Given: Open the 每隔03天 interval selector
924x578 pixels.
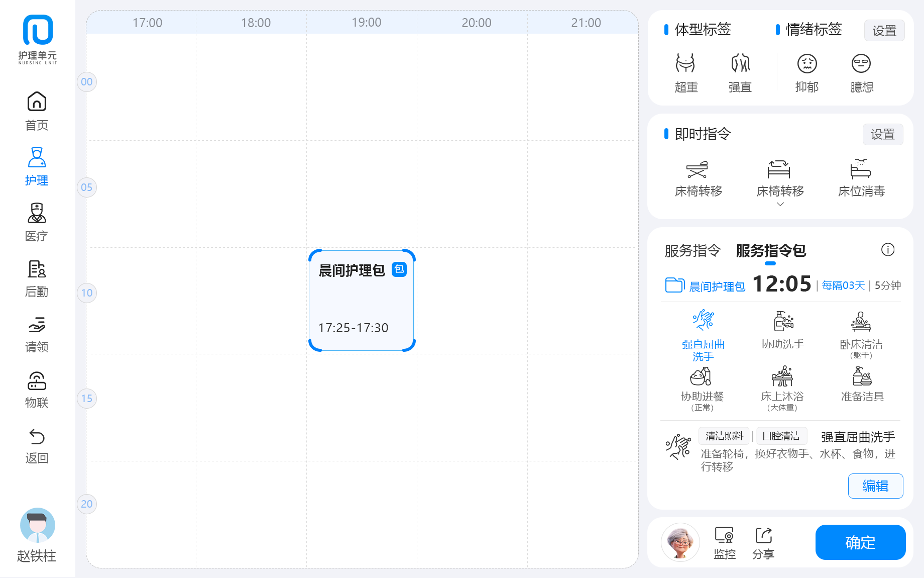Looking at the screenshot, I should click(843, 285).
